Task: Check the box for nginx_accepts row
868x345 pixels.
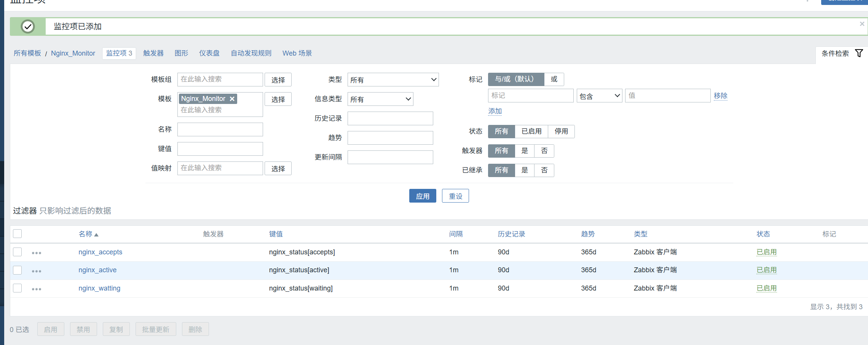Action: pyautogui.click(x=18, y=252)
